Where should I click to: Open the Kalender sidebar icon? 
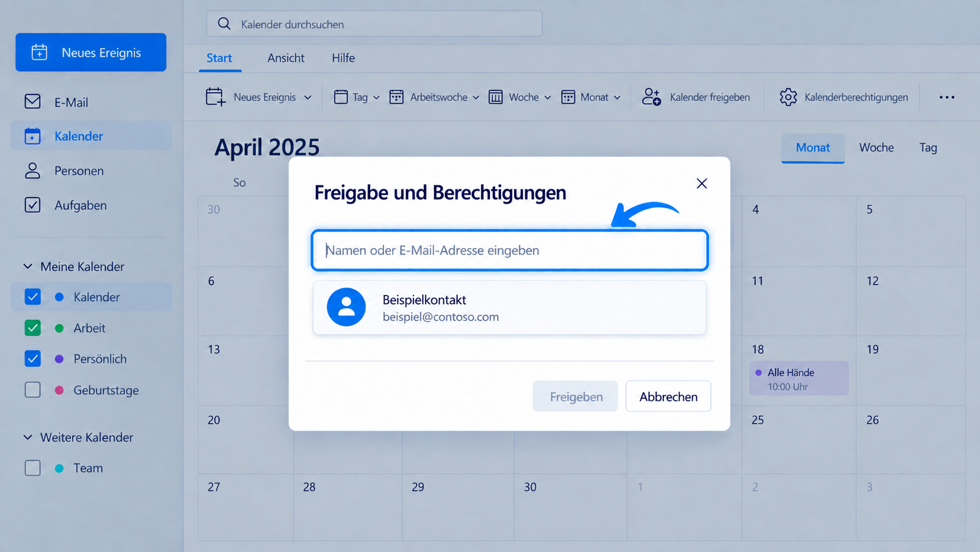click(x=33, y=136)
